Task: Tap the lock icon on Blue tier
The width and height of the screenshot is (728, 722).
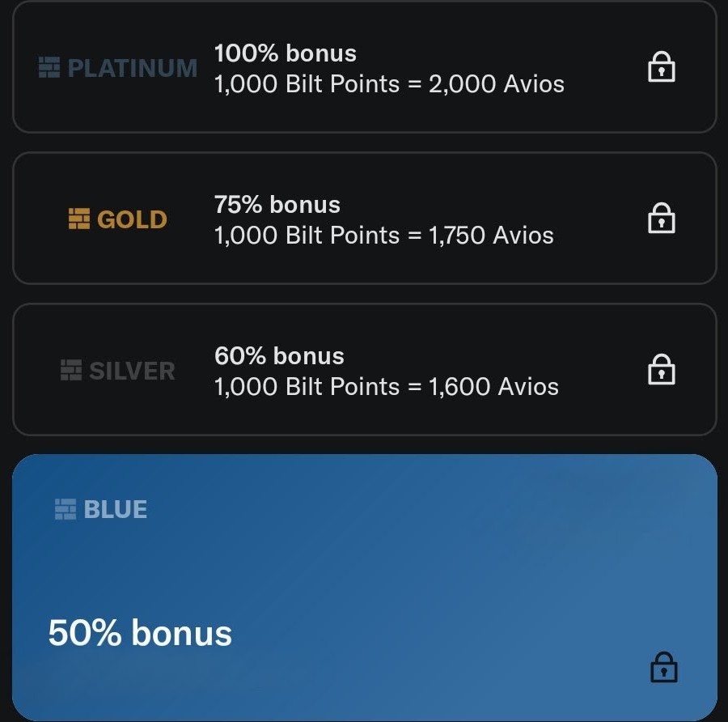Action: click(x=663, y=669)
